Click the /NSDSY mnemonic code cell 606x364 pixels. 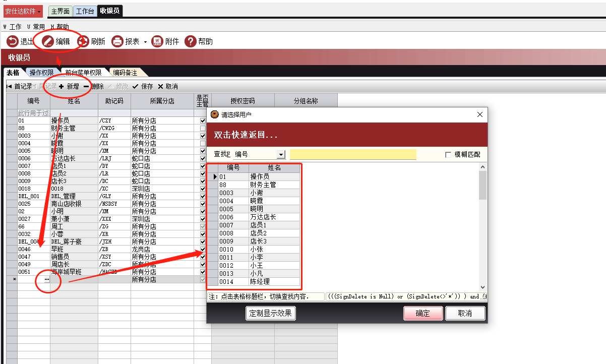pyautogui.click(x=114, y=204)
